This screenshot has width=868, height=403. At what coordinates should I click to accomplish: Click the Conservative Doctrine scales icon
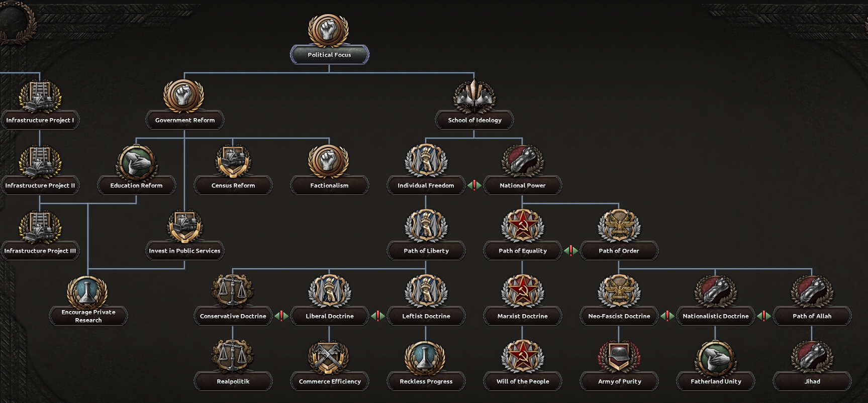coord(233,292)
